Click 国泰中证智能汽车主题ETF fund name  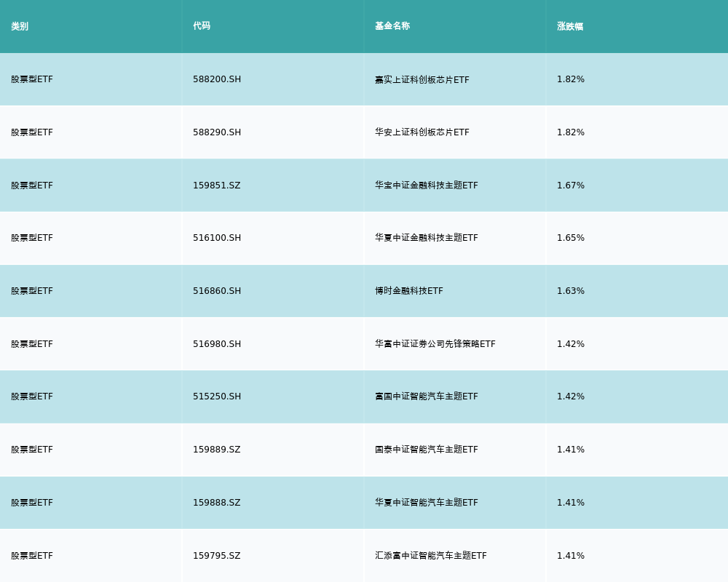pyautogui.click(x=427, y=450)
